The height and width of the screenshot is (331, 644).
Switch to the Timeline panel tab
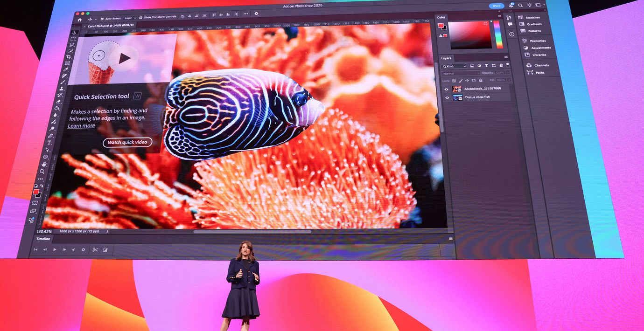point(43,239)
